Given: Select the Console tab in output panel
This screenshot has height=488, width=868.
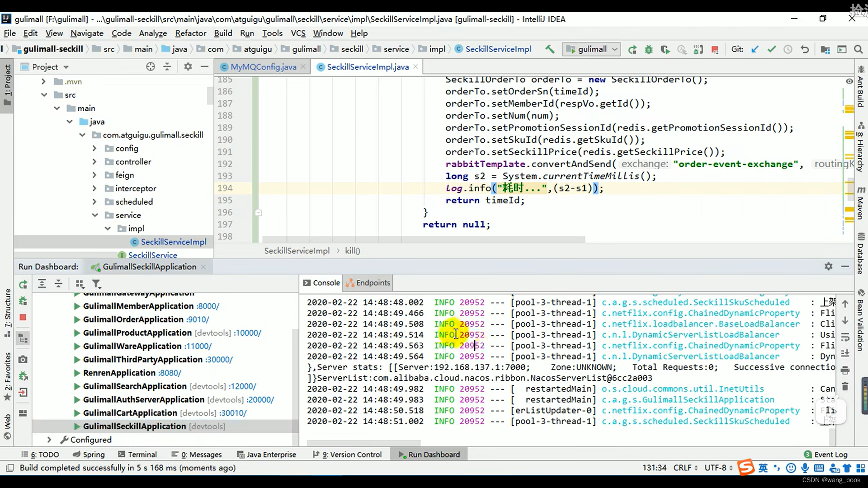Looking at the screenshot, I should (x=326, y=282).
